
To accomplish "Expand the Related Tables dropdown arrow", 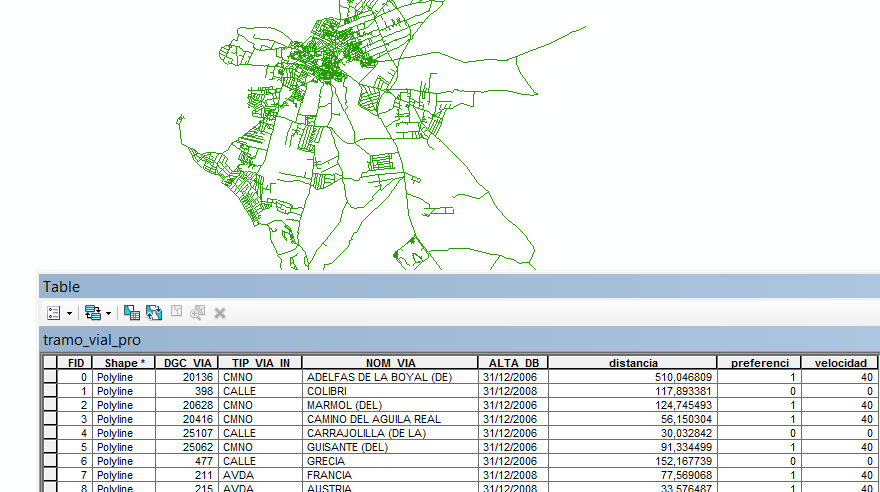I will pyautogui.click(x=108, y=313).
